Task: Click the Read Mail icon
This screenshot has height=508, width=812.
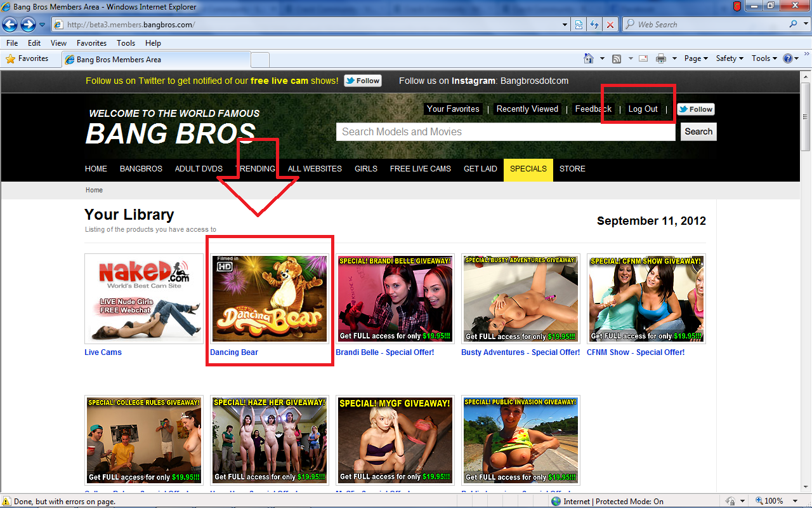Action: tap(643, 58)
